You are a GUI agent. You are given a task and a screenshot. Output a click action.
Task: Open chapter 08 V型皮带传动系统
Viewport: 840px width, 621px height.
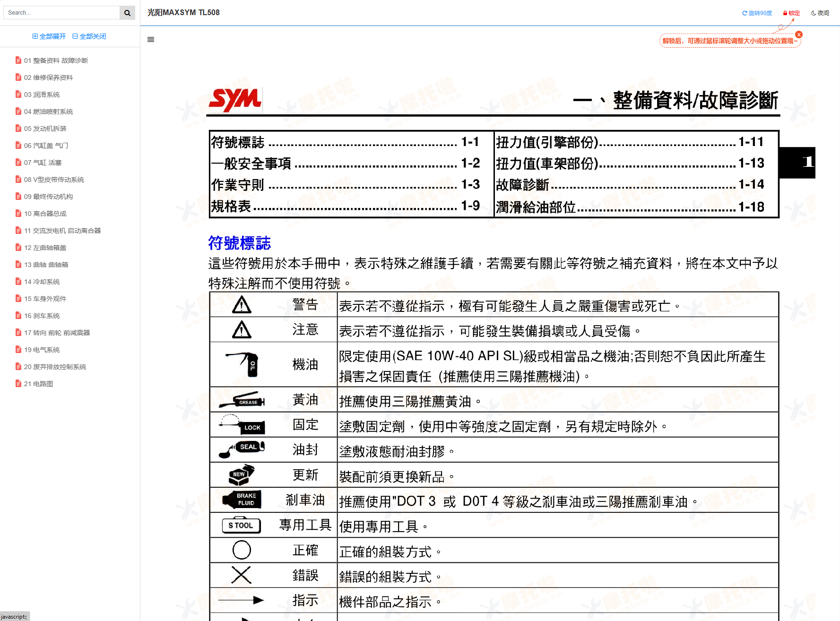coord(54,180)
